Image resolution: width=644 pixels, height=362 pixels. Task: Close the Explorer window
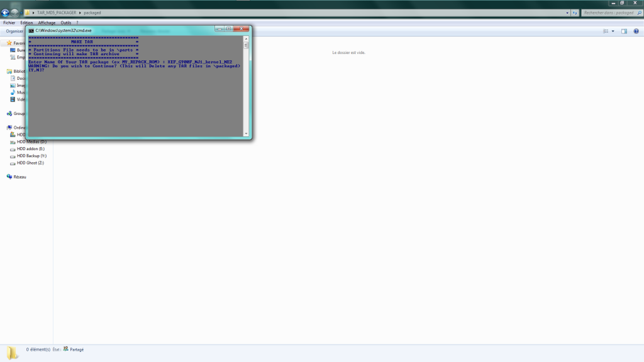[x=635, y=3]
